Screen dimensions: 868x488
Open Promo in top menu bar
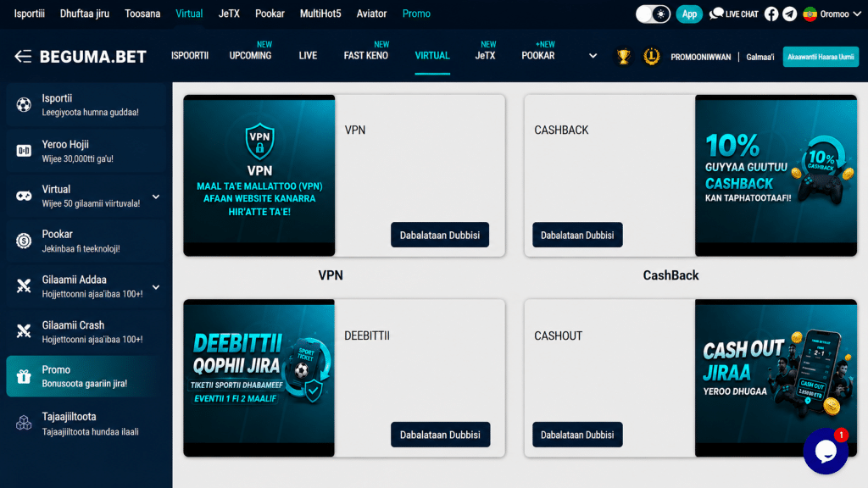pos(416,14)
